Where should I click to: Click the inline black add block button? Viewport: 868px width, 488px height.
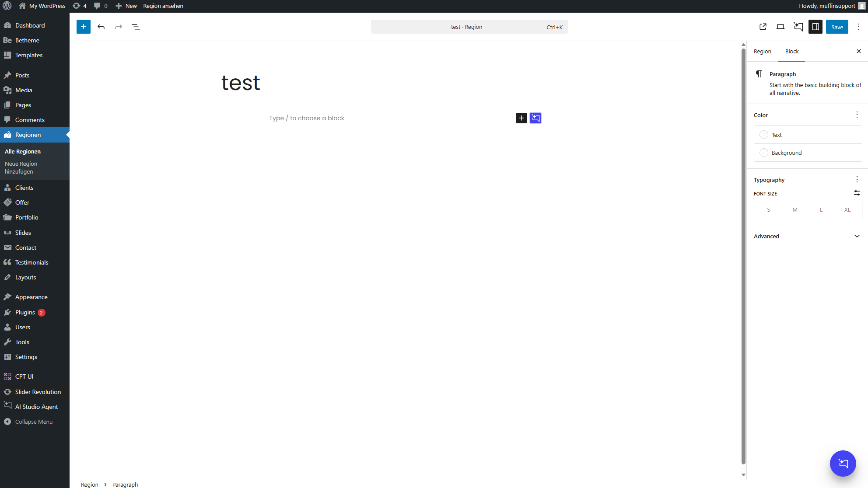pyautogui.click(x=521, y=118)
